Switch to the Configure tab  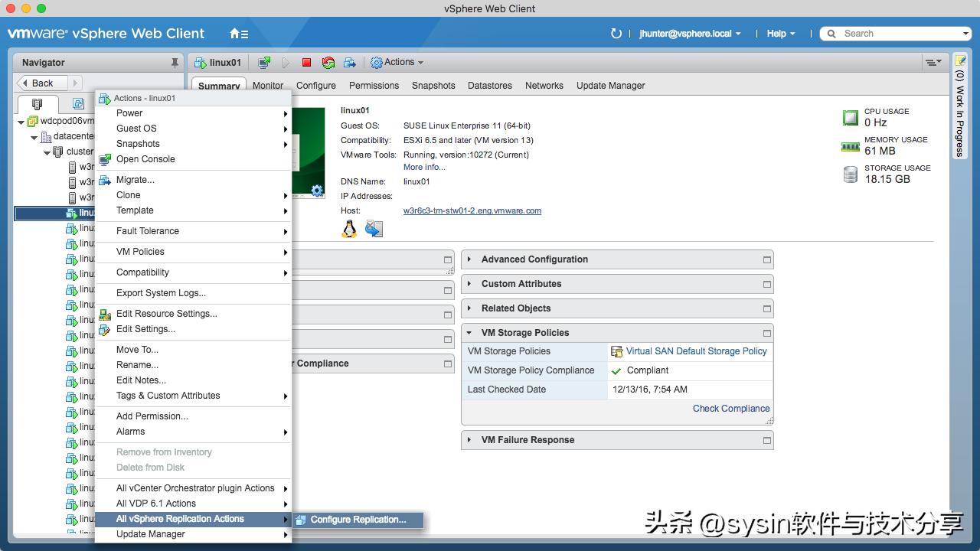(316, 86)
